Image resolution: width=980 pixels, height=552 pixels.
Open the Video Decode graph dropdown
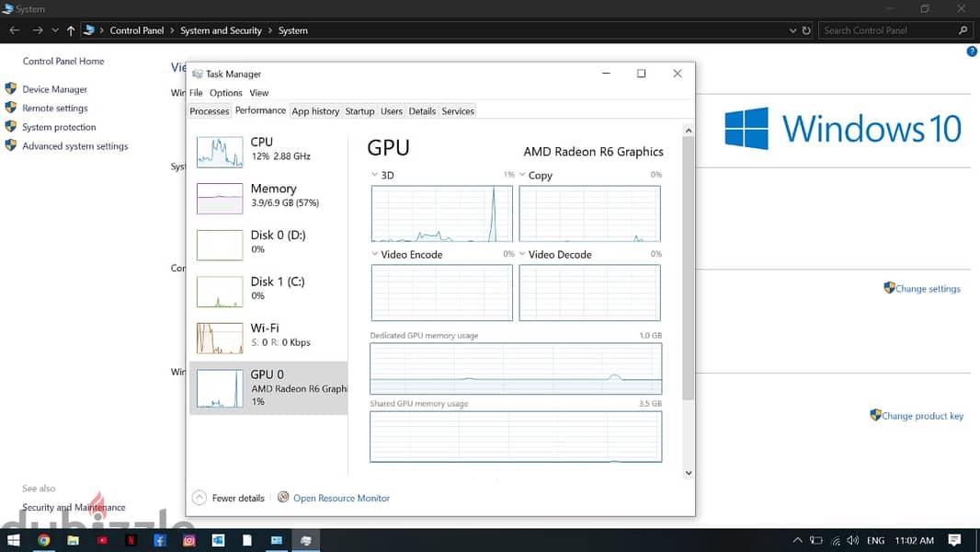522,254
